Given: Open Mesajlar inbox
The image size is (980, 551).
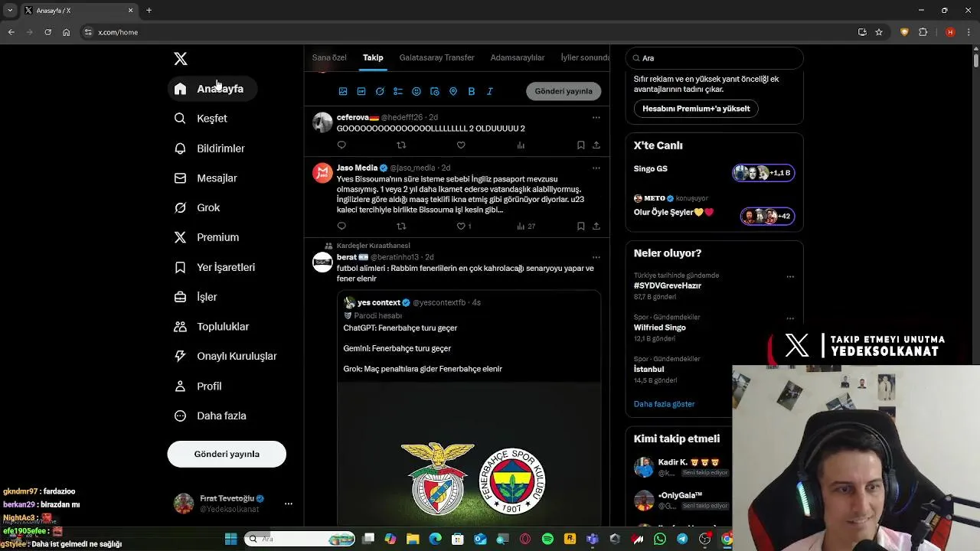Looking at the screenshot, I should click(206, 178).
